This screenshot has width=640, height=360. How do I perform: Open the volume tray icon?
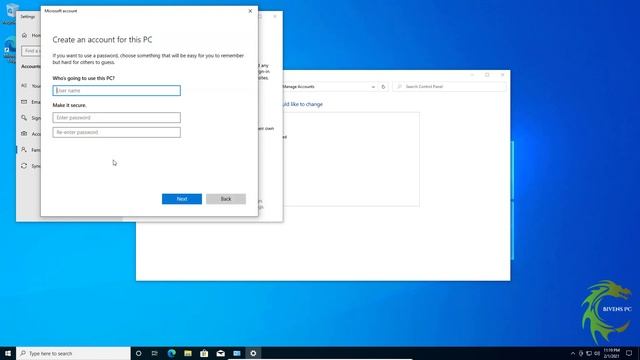click(x=597, y=353)
